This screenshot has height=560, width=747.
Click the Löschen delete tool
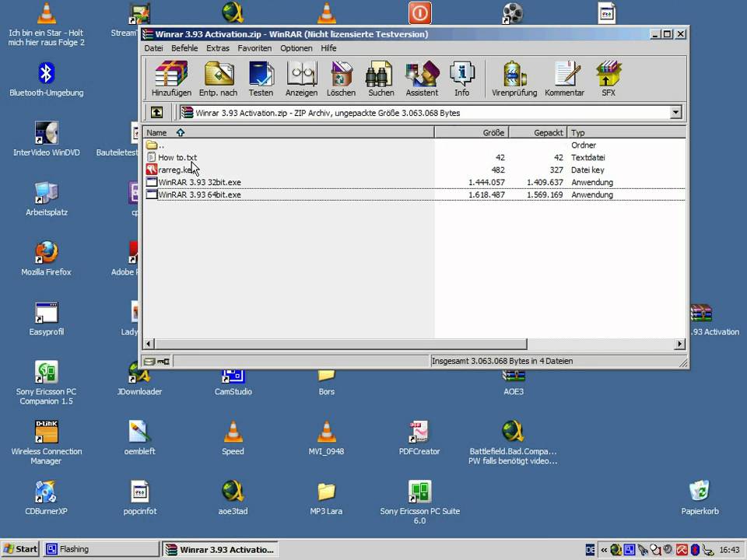pyautogui.click(x=341, y=79)
